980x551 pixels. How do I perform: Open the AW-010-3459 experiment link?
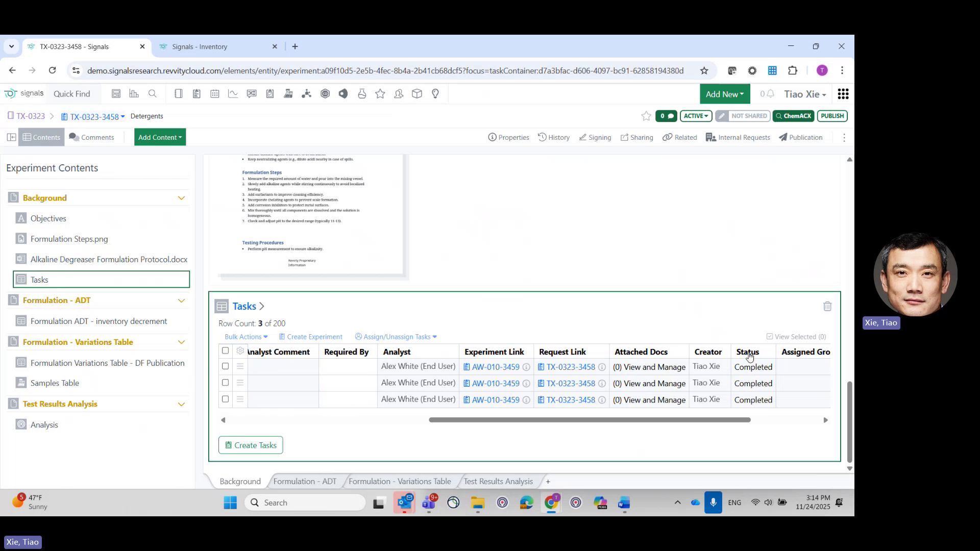(x=496, y=367)
